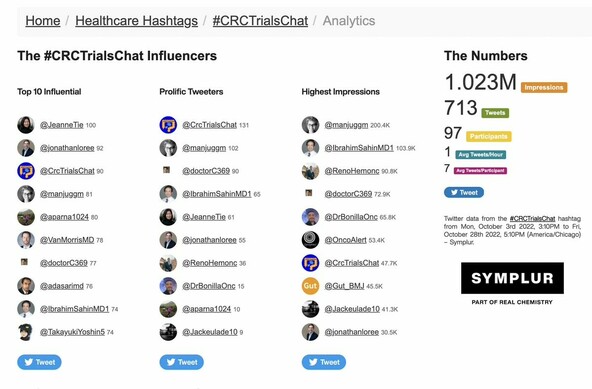Viewport: 592px width, 389px height.
Task: Open @Gut_BMJ profile link
Action: (344, 286)
